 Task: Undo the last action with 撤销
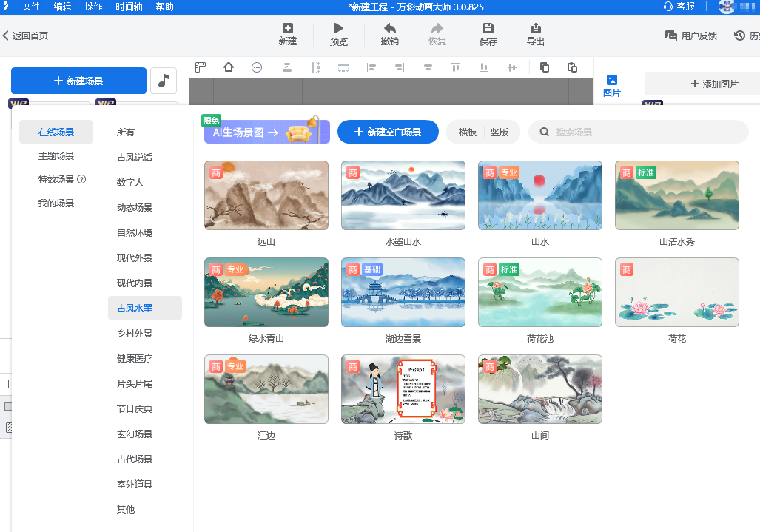[x=389, y=34]
